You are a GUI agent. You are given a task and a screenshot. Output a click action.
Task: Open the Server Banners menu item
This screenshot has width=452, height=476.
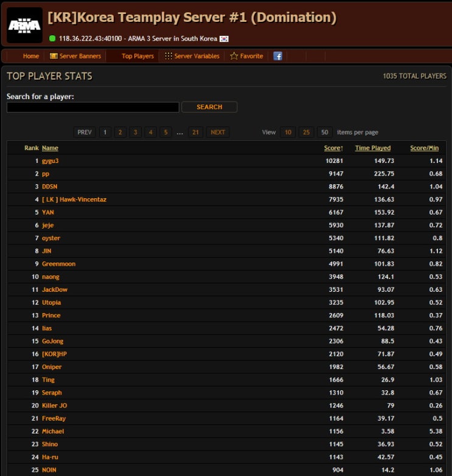[80, 56]
